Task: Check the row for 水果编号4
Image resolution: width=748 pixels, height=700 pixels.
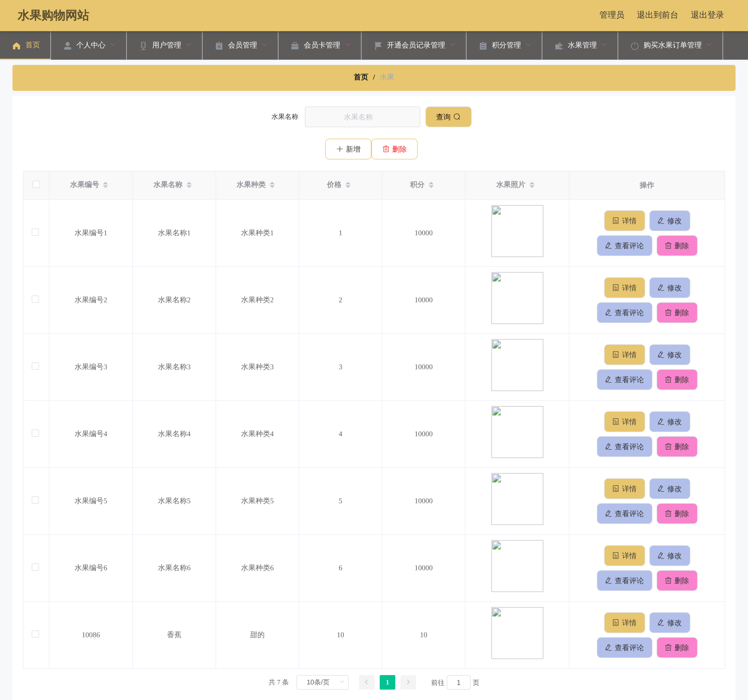Action: 35,433
